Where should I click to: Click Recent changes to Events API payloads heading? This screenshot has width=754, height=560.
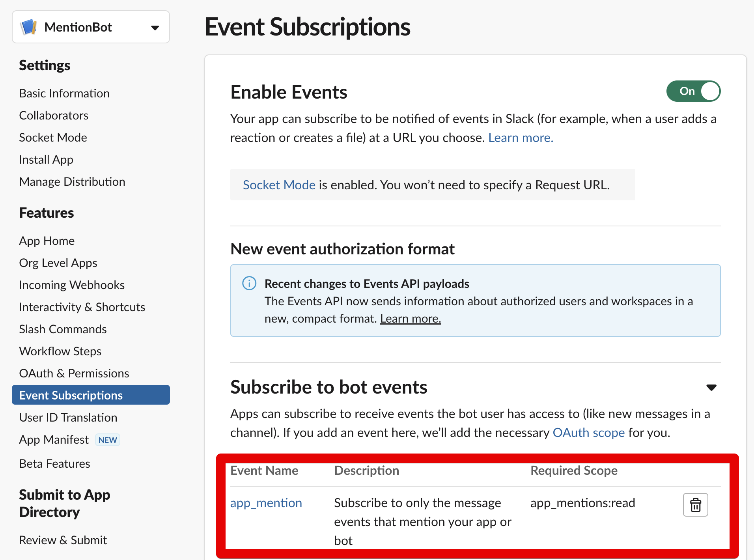click(367, 284)
